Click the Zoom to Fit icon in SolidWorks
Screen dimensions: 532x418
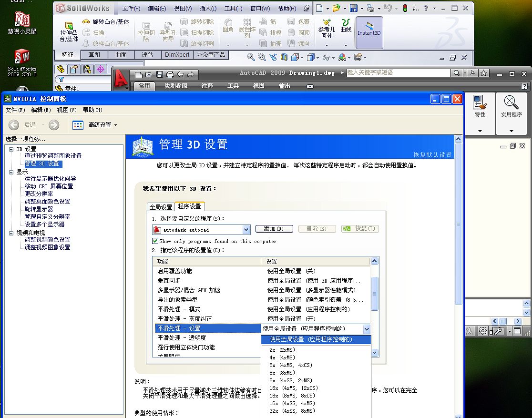(251, 57)
